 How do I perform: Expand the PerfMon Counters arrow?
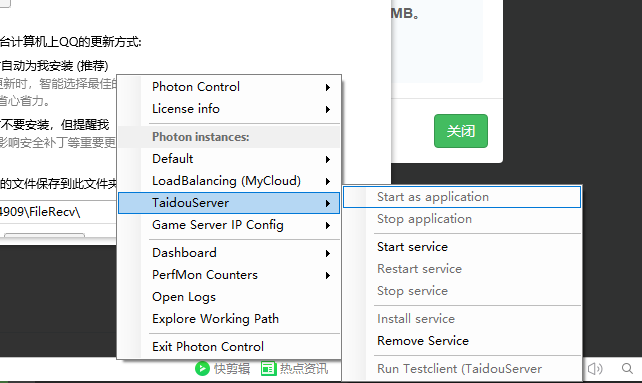click(x=328, y=276)
